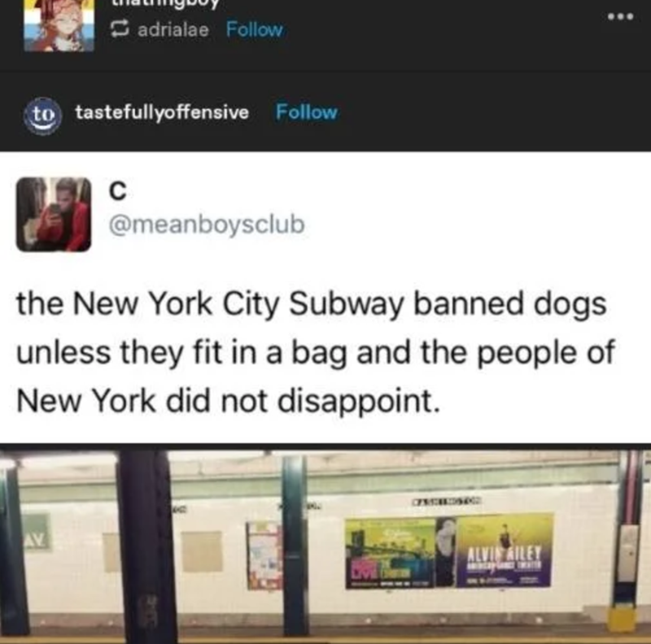Click the green 'AY' station sign

pos(37,533)
